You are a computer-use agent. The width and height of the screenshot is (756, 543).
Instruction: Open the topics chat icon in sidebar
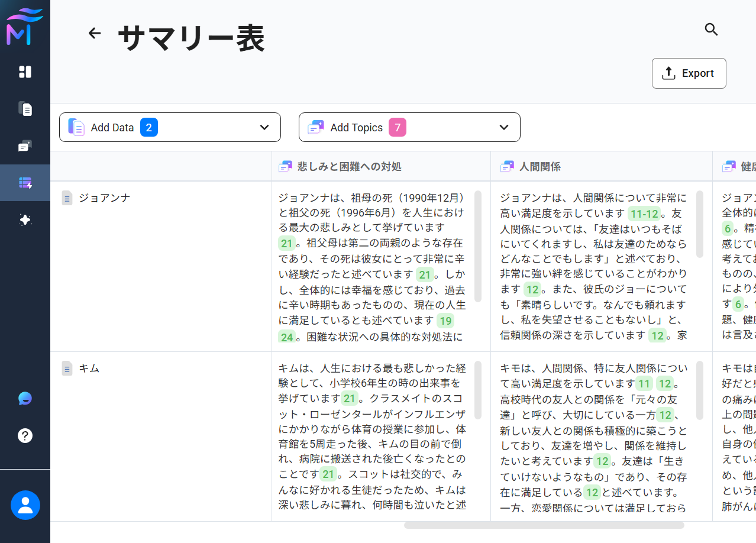click(x=25, y=146)
